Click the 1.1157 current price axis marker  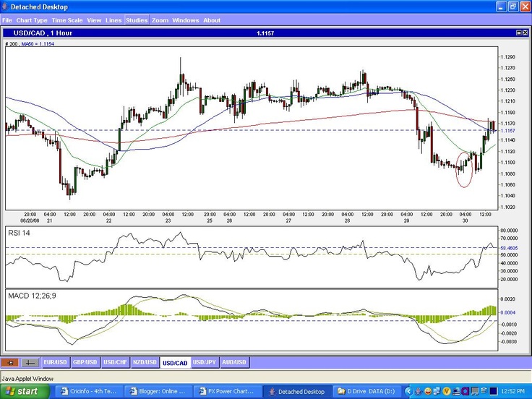coord(508,131)
